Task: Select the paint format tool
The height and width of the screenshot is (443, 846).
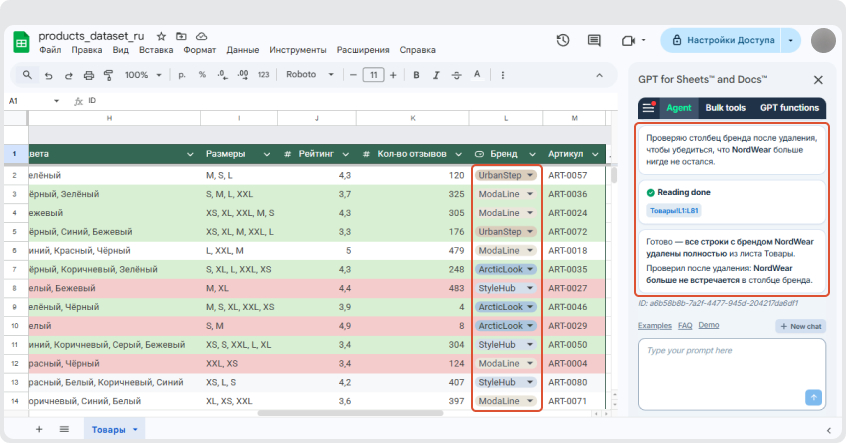Action: click(109, 75)
